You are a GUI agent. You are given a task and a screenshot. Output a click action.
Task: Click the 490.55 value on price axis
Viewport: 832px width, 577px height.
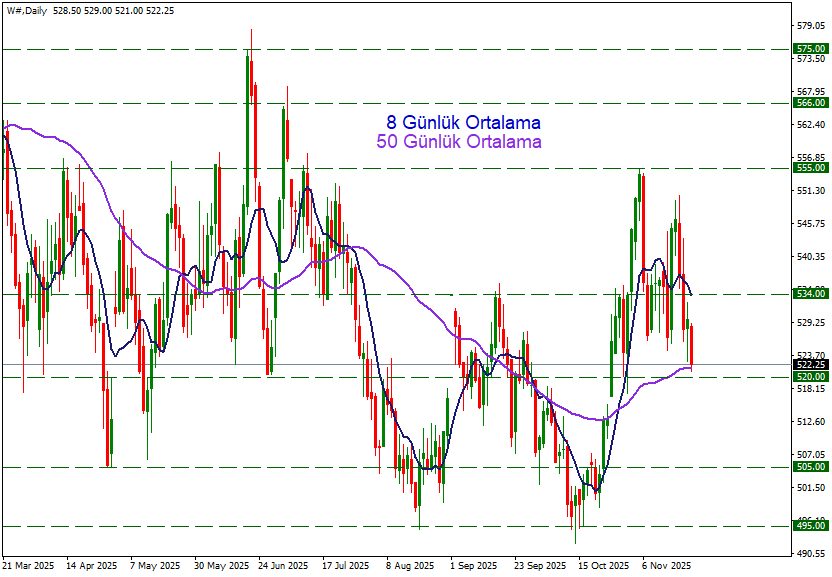tap(809, 553)
